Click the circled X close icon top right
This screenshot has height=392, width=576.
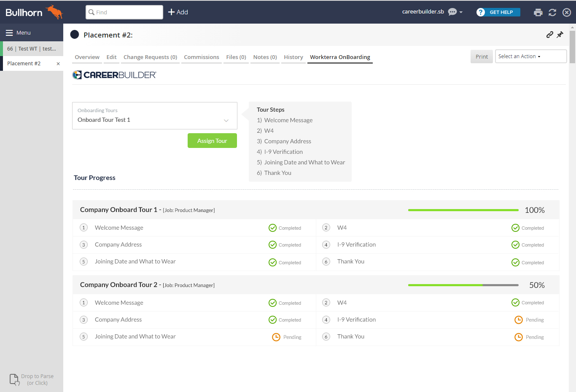[x=567, y=12]
